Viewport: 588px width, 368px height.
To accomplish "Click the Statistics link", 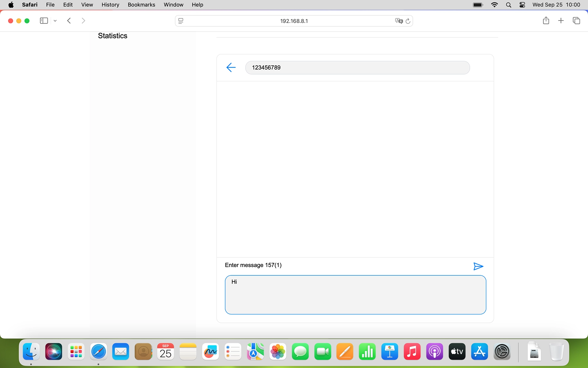I will [112, 36].
